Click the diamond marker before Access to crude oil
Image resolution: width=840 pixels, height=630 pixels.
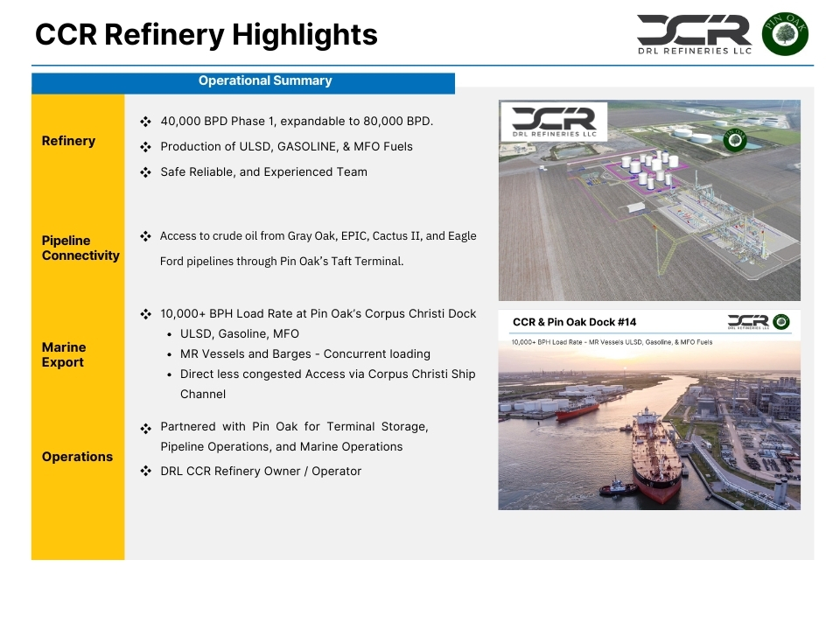145,235
